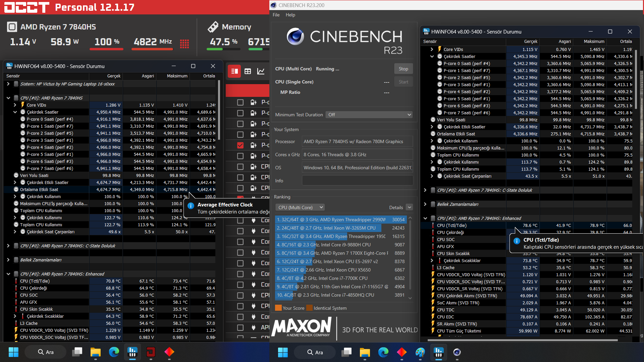The height and width of the screenshot is (362, 644).
Task: Click the Ara search box on left taskbar
Action: click(46, 352)
